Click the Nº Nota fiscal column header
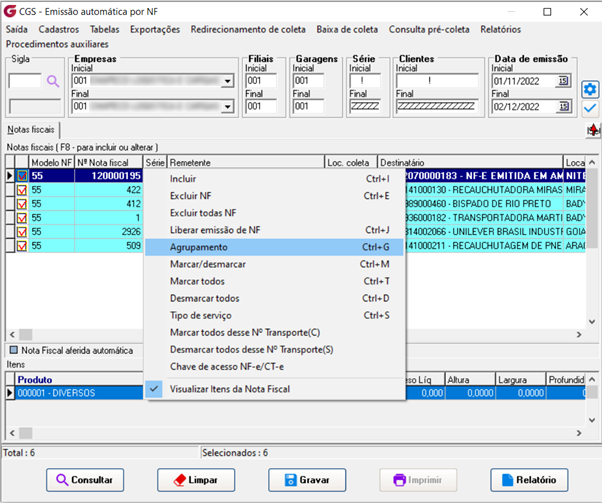 coord(109,163)
